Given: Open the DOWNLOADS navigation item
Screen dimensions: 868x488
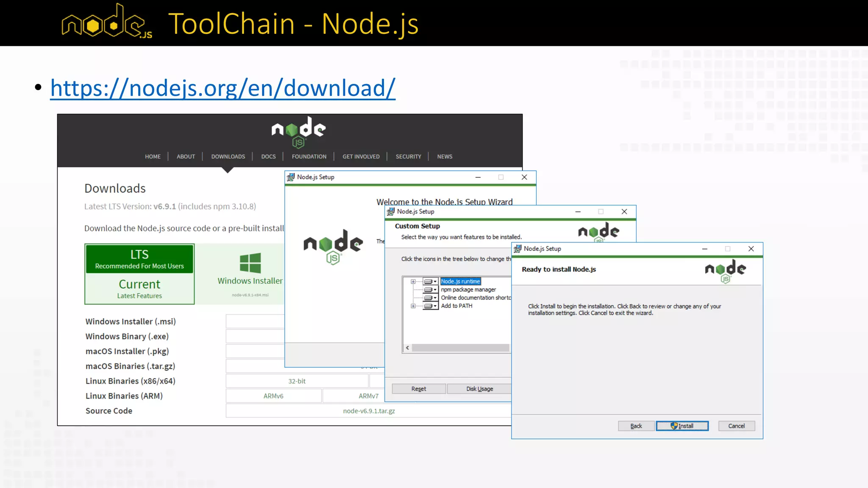Looking at the screenshot, I should click(x=228, y=156).
